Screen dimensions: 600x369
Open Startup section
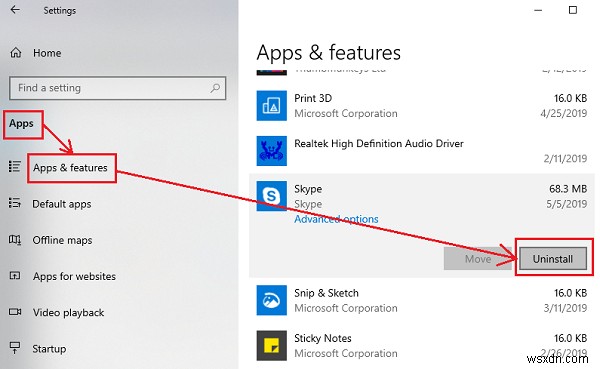[x=49, y=349]
